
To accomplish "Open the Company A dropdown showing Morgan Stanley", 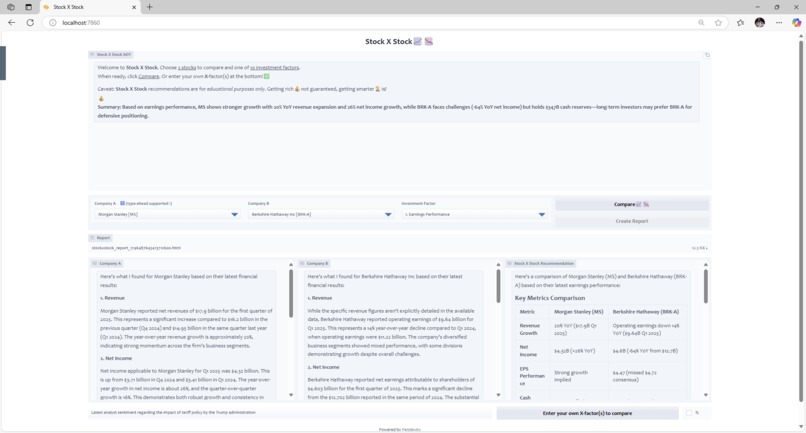I will click(167, 214).
